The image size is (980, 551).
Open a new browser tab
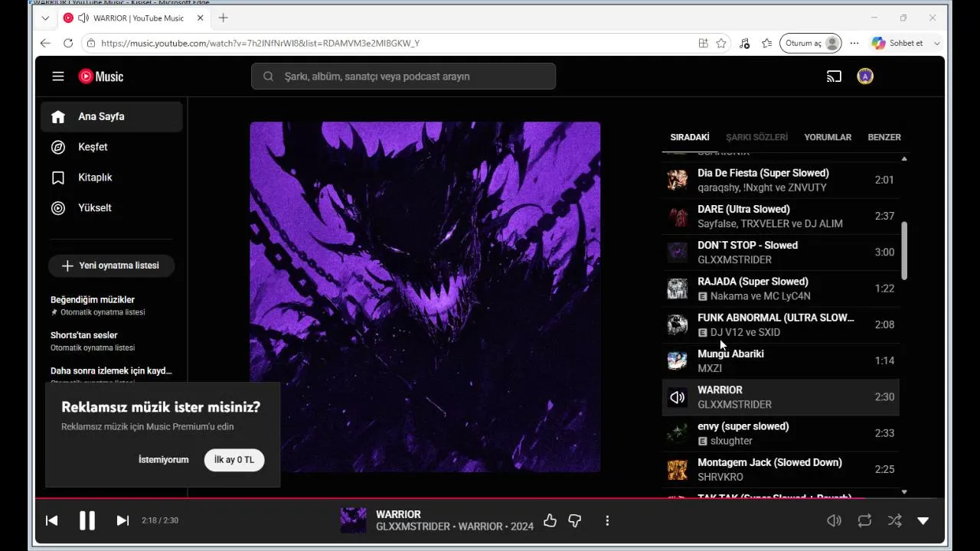point(223,18)
